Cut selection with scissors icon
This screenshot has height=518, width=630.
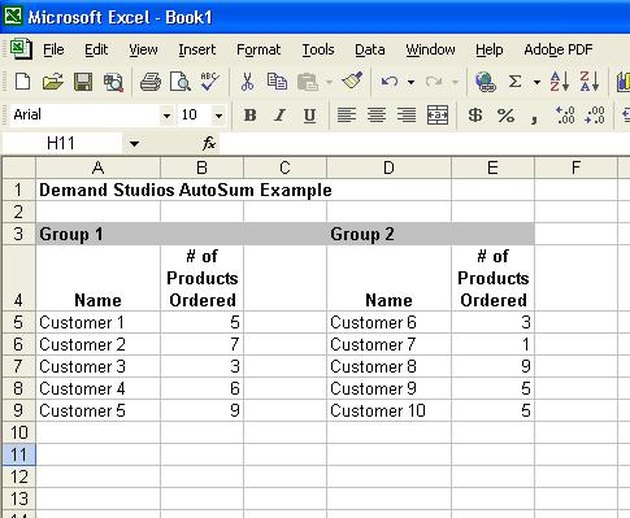coord(247,82)
